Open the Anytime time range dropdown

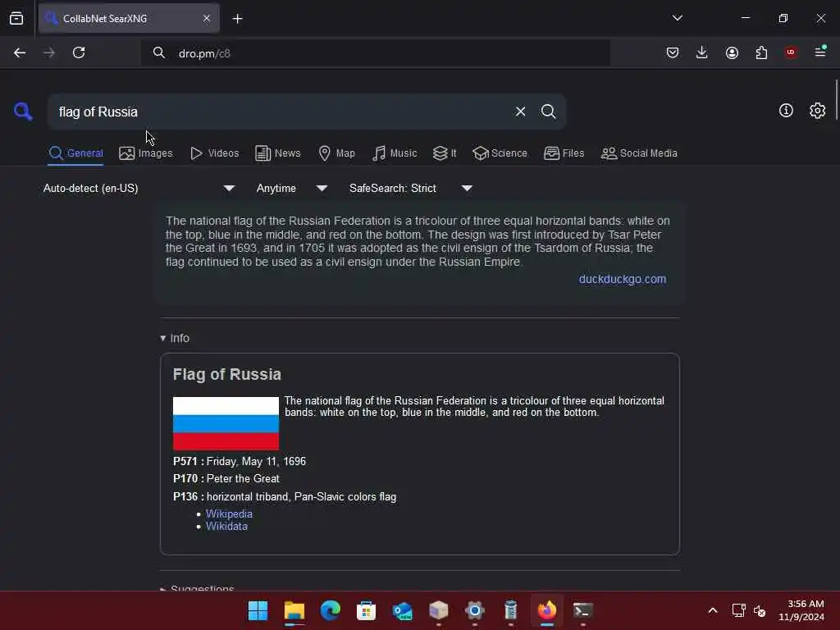291,188
